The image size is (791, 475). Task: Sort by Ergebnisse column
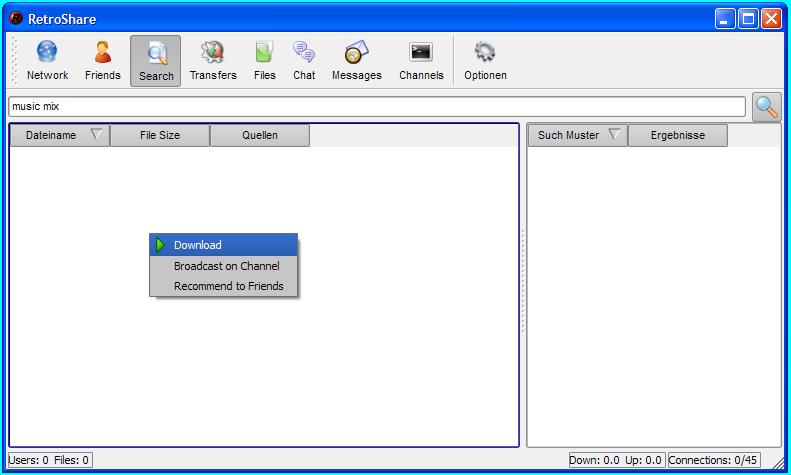click(677, 135)
